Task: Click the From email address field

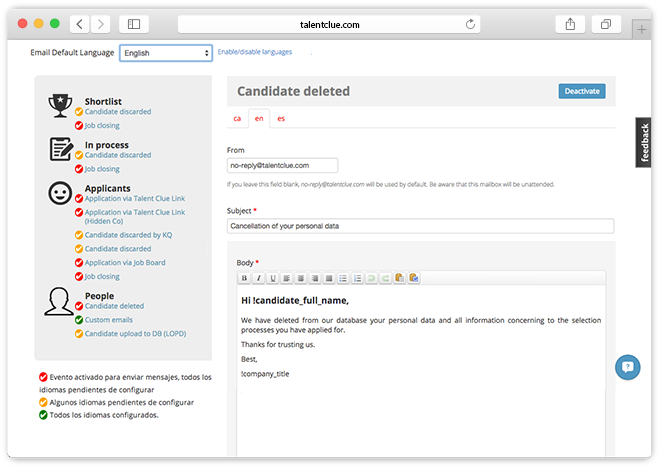Action: (282, 165)
